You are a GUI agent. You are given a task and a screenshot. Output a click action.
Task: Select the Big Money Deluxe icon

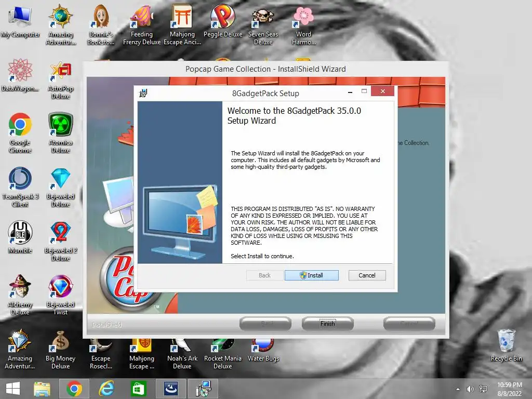60,349
